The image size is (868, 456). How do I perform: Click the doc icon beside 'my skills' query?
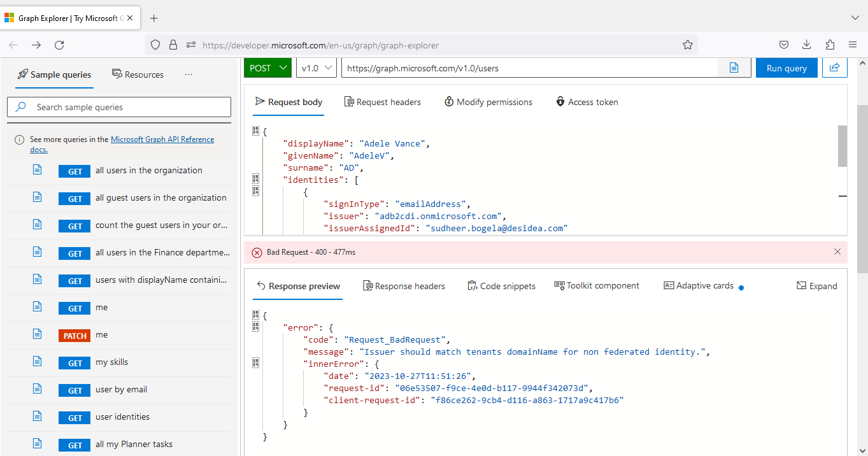(38, 362)
